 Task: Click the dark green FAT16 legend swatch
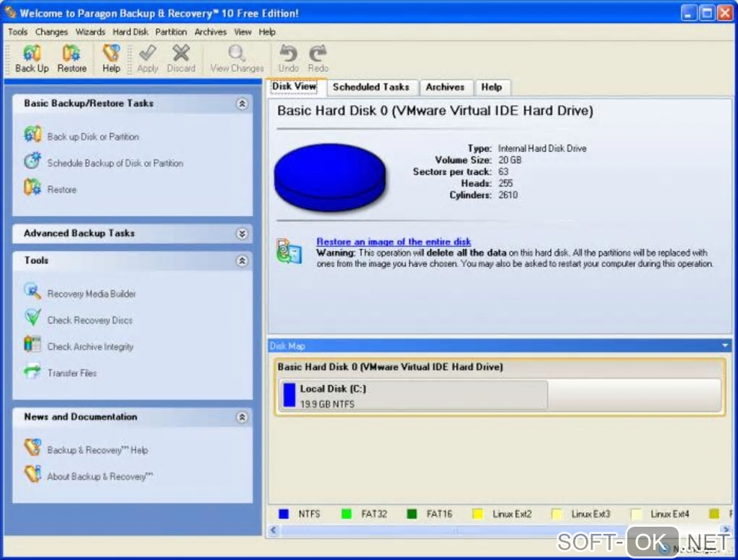(412, 514)
